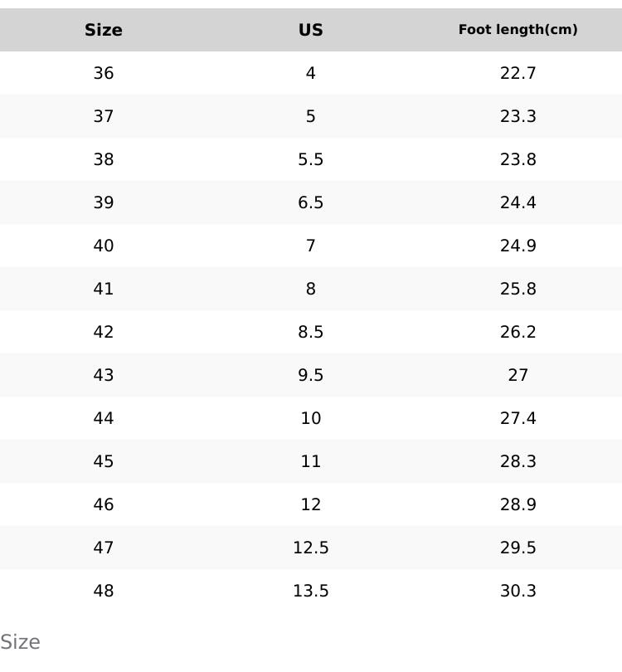
Task: Click US size 8.5 cell
Action: 311,332
